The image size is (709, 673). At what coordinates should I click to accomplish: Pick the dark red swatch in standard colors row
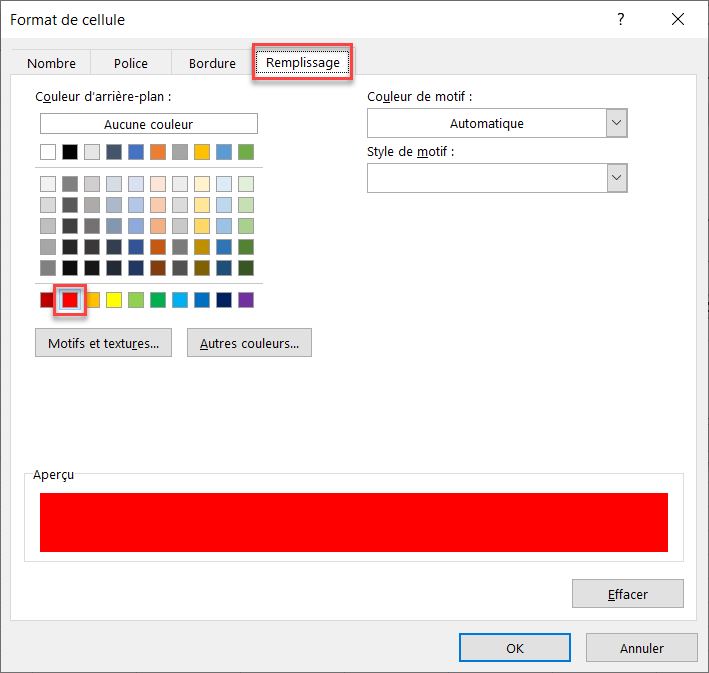[x=47, y=300]
